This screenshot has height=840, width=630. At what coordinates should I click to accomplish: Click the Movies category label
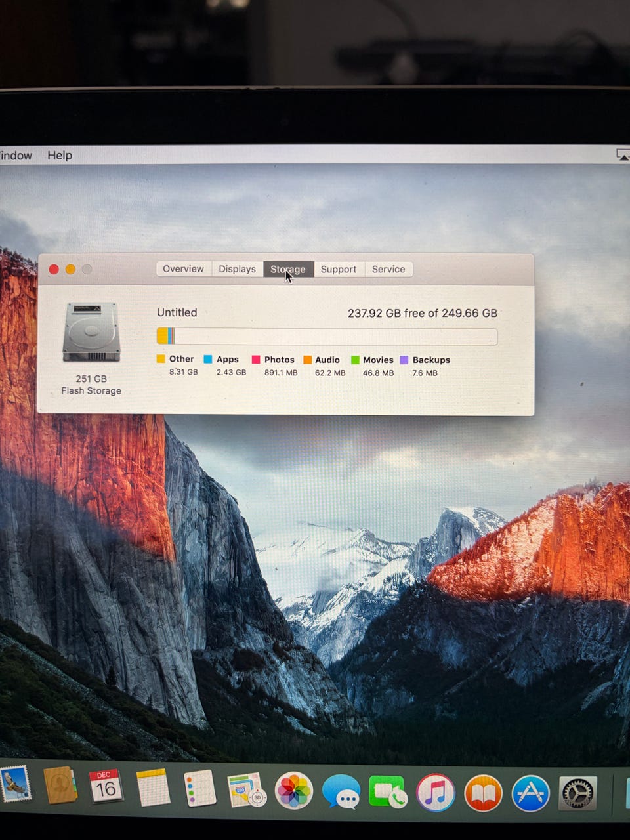pos(378,360)
